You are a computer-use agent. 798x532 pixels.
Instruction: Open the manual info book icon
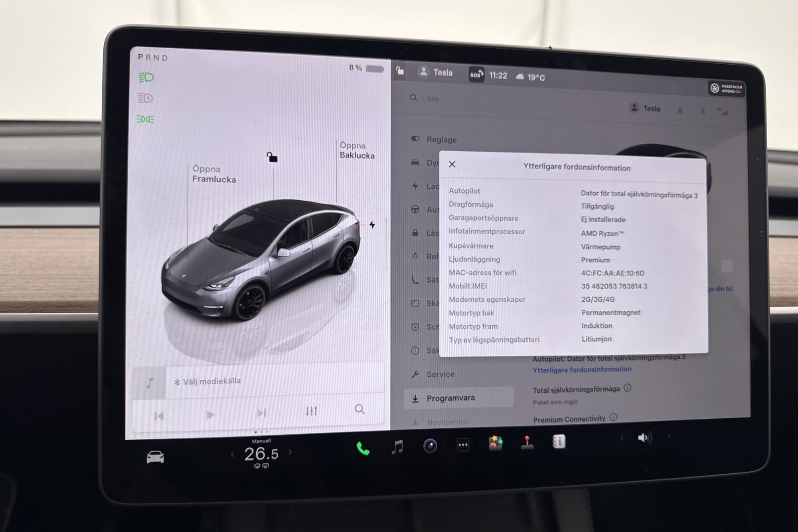[x=559, y=441]
